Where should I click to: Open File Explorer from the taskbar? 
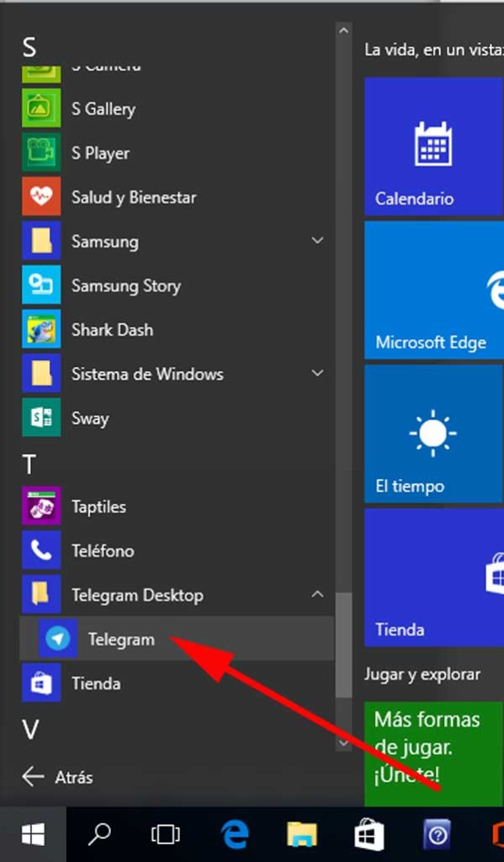pyautogui.click(x=302, y=834)
